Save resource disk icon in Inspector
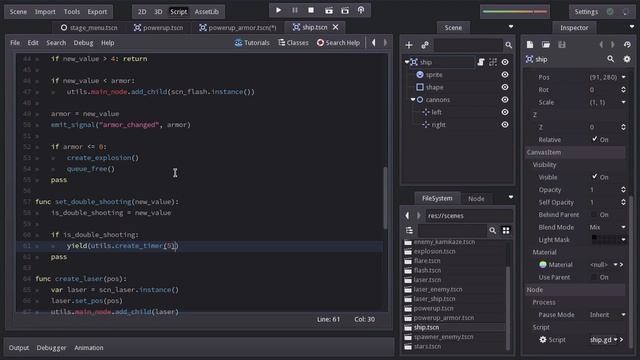The height and width of the screenshot is (360, 640). [562, 44]
